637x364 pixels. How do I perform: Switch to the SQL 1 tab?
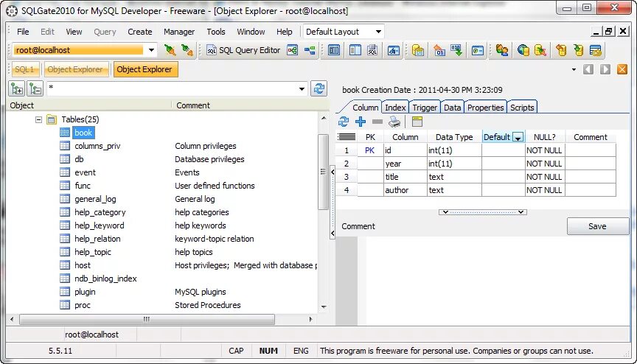tap(24, 69)
